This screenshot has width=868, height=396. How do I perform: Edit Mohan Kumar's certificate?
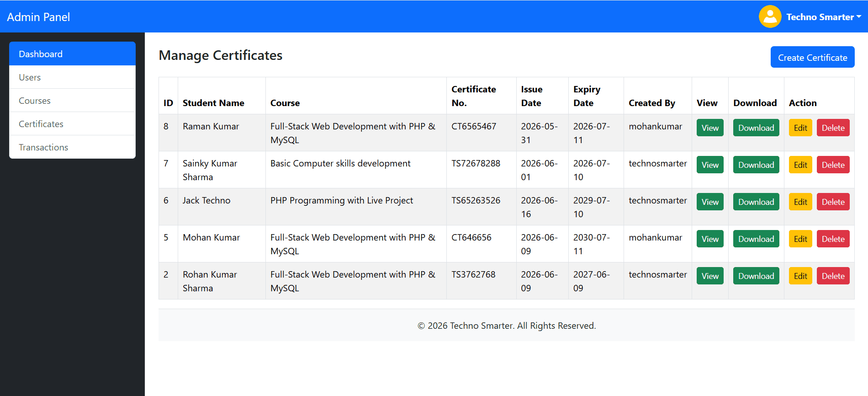coord(800,239)
